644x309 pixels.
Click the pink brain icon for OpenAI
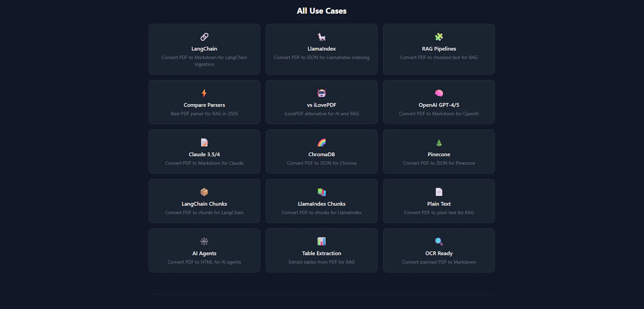point(439,93)
